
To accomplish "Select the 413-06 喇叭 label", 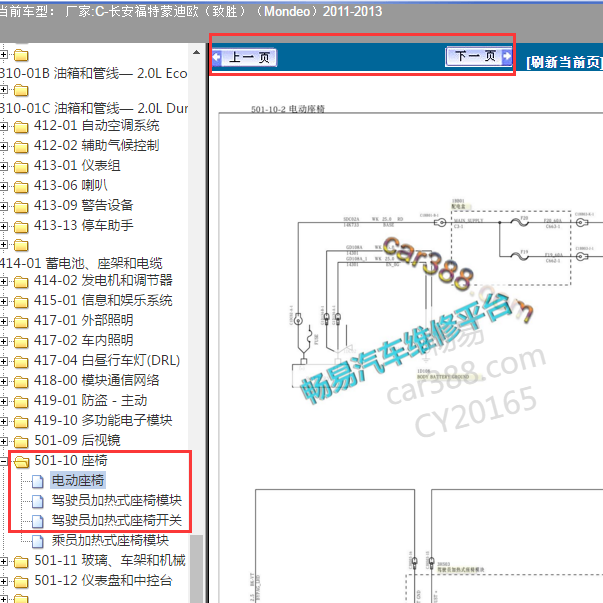I will (x=71, y=186).
